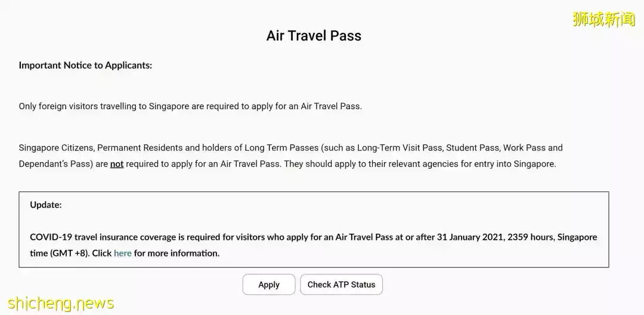Click the Apply button
This screenshot has height=315, width=644.
pos(268,285)
